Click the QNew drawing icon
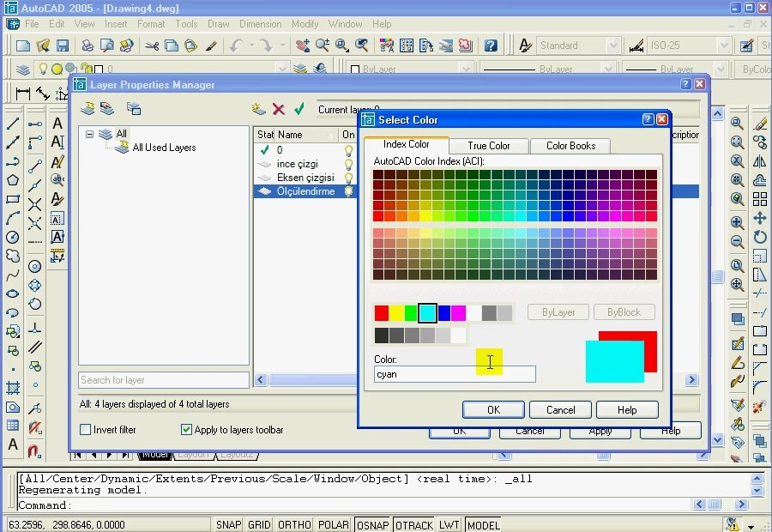This screenshot has width=772, height=532. [23, 45]
